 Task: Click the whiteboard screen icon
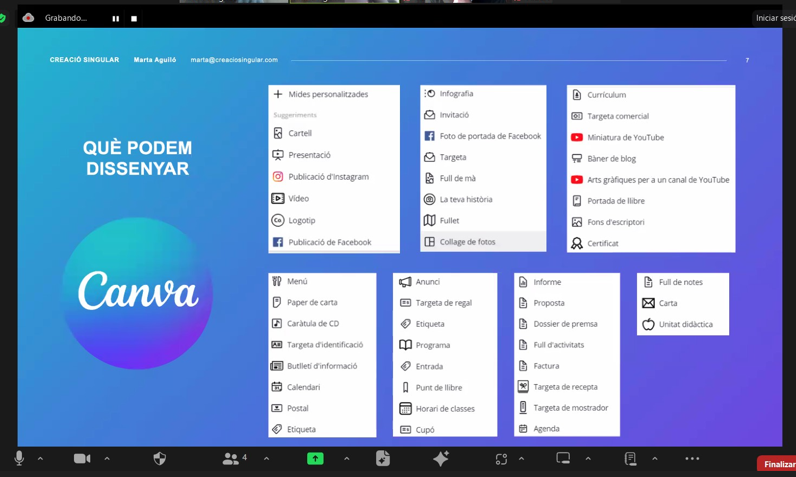(563, 458)
